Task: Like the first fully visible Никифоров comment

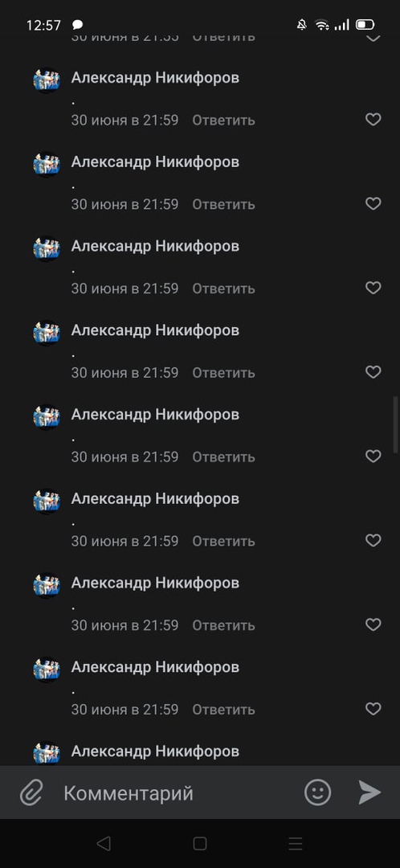Action: coord(373,120)
